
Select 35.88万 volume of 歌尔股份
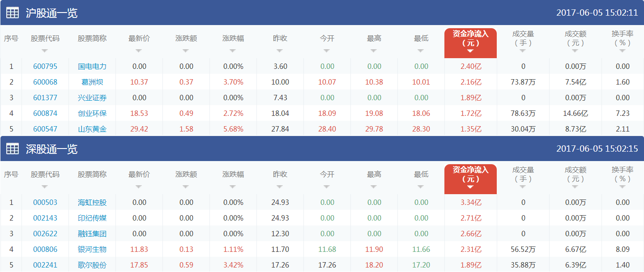click(x=523, y=265)
